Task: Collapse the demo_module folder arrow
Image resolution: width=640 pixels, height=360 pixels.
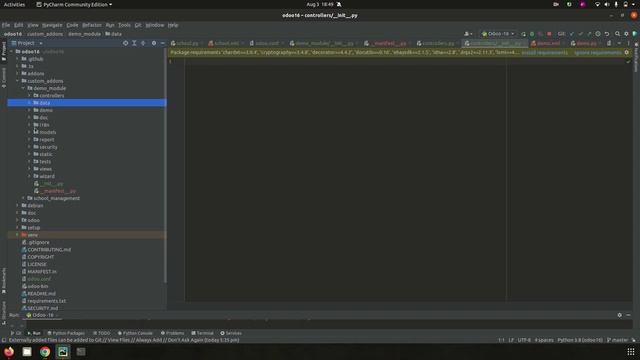Action: click(x=23, y=88)
